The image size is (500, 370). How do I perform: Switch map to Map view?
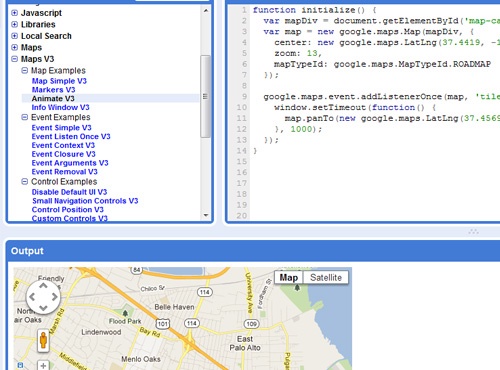pyautogui.click(x=289, y=277)
